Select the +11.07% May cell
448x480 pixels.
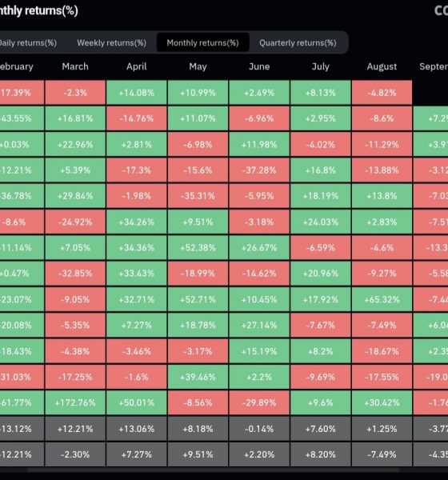(x=198, y=118)
